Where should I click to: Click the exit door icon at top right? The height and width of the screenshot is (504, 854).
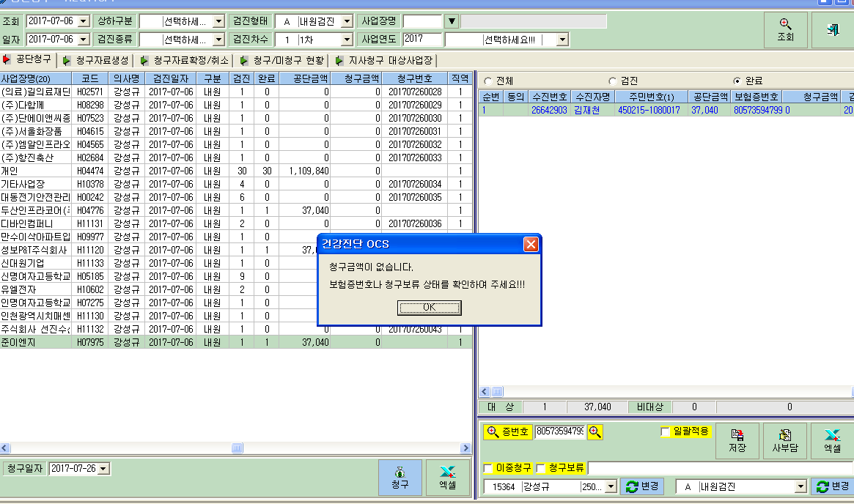click(x=833, y=30)
